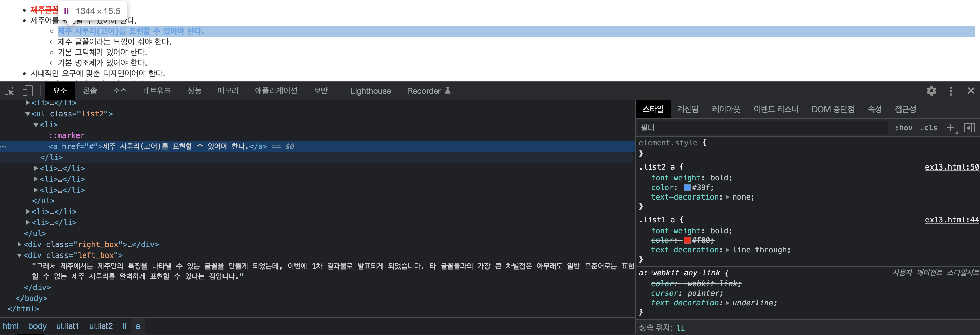Select ul.list2 in the breadcrumb bar

pos(101,326)
